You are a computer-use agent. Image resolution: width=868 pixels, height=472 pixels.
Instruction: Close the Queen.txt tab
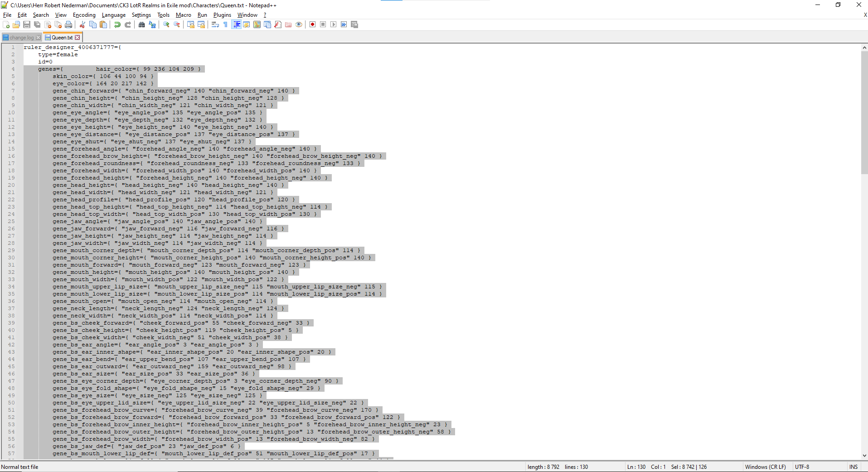click(x=78, y=38)
